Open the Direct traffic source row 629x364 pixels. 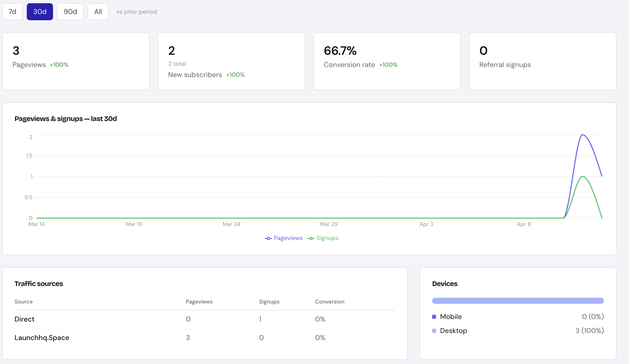click(x=25, y=319)
